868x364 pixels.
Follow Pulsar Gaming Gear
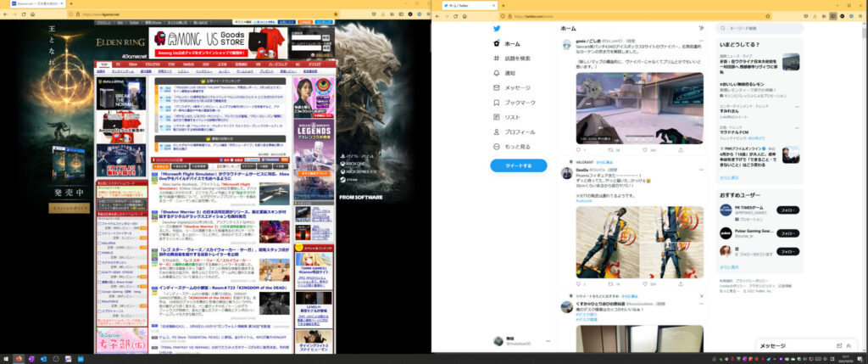point(787,233)
